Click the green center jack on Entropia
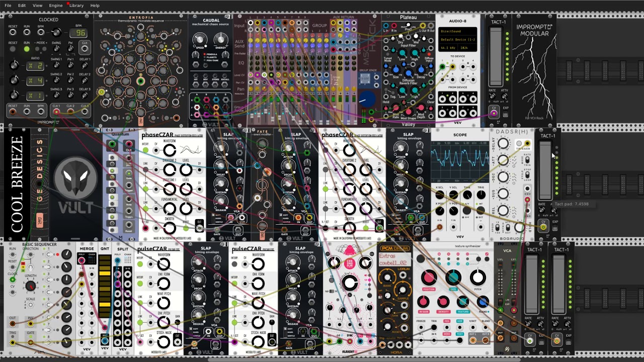This screenshot has height=362, width=644. (x=140, y=81)
